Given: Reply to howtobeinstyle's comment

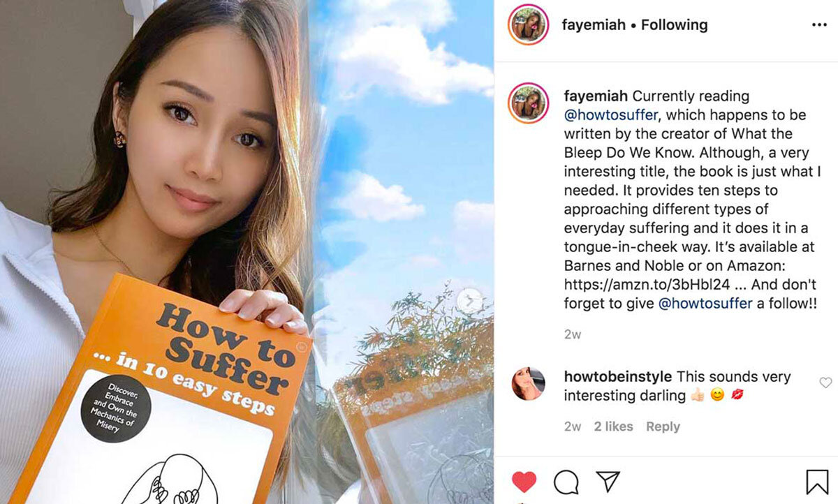Looking at the screenshot, I should (x=663, y=427).
